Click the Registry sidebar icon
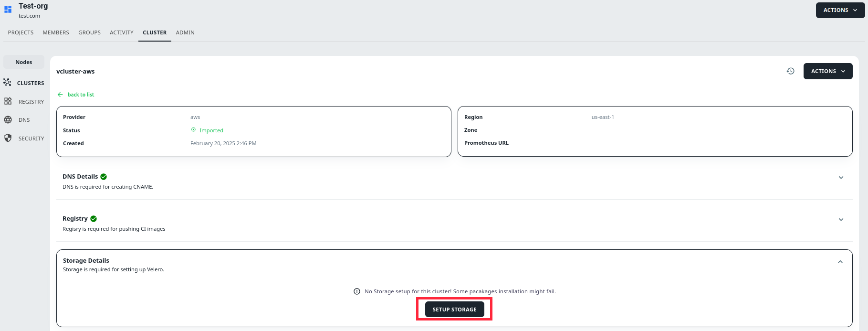Image resolution: width=868 pixels, height=331 pixels. pos(8,101)
